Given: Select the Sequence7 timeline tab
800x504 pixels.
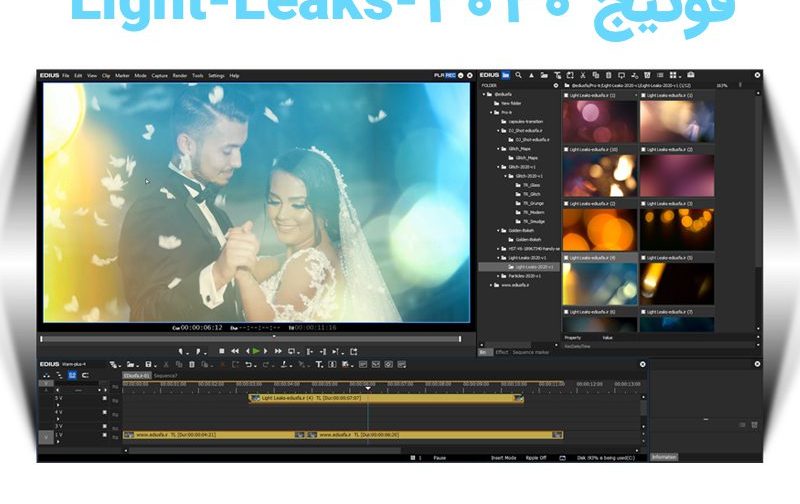Looking at the screenshot, I should 166,375.
